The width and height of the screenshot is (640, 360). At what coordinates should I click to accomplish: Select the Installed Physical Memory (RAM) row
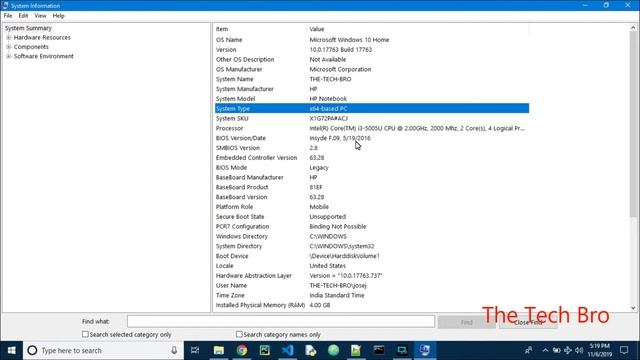(372, 305)
